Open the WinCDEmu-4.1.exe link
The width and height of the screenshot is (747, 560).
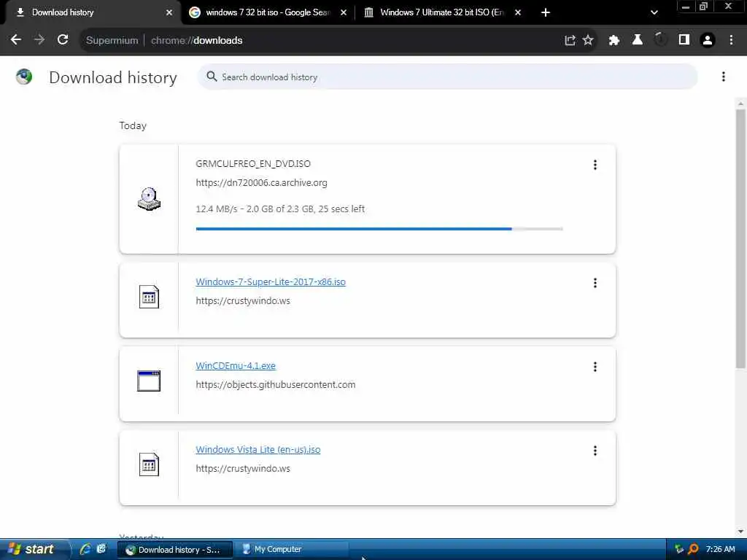coord(236,366)
